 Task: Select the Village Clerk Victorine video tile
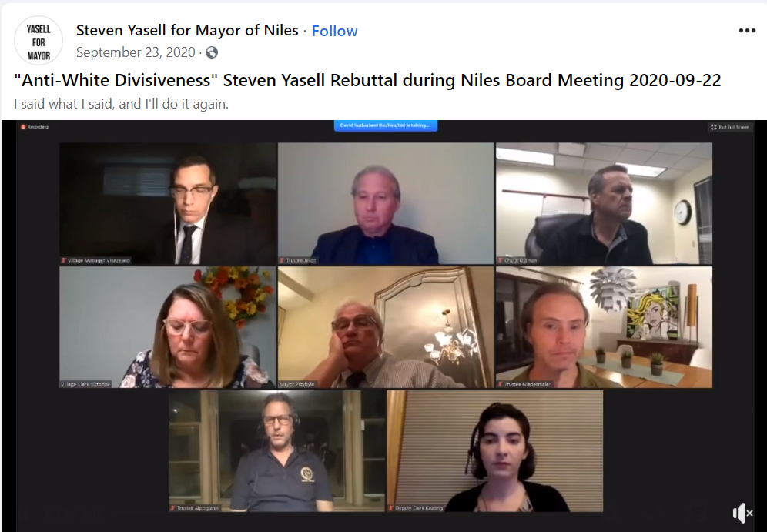click(x=168, y=327)
